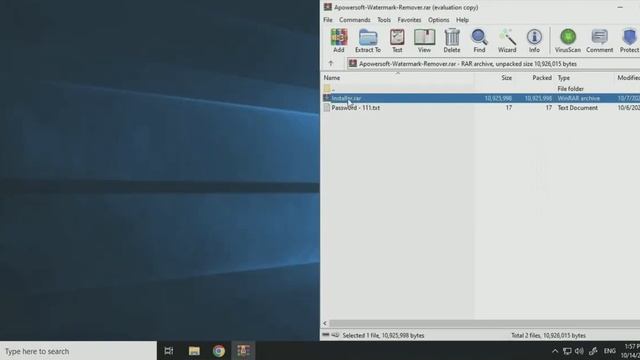
Task: Open Task View on the taskbar
Action: click(169, 351)
